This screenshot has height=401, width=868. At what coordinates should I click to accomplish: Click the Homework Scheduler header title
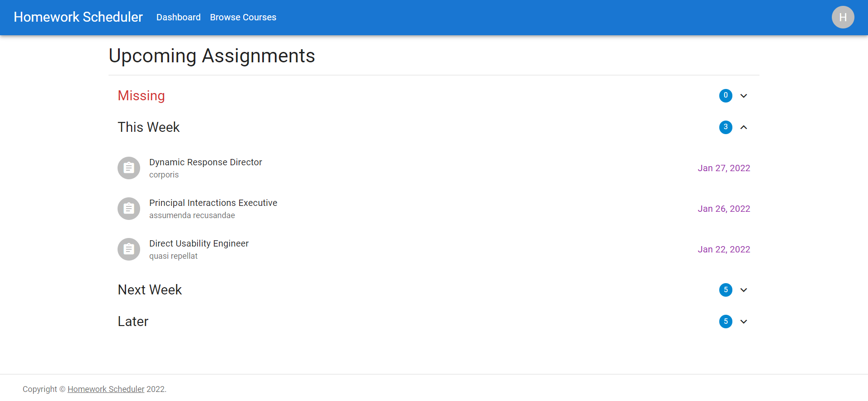tap(78, 17)
